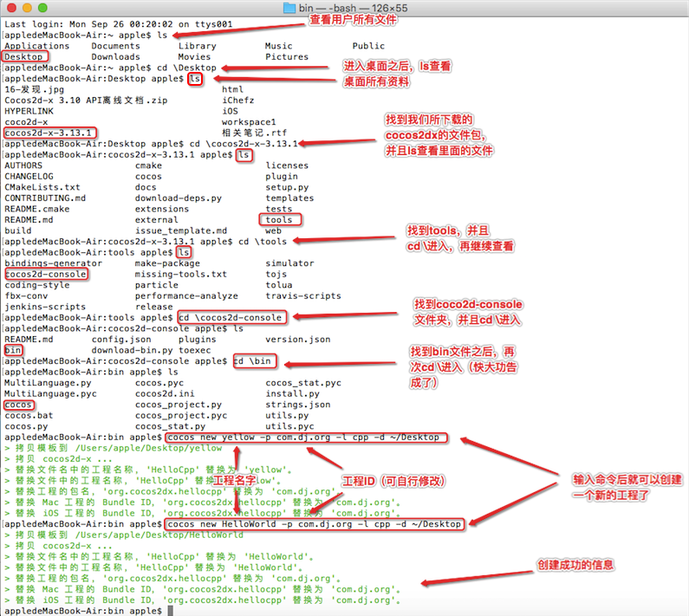Screen dimensions: 689x616
Task: Select the "README.cmake" file name
Action: pos(37,209)
